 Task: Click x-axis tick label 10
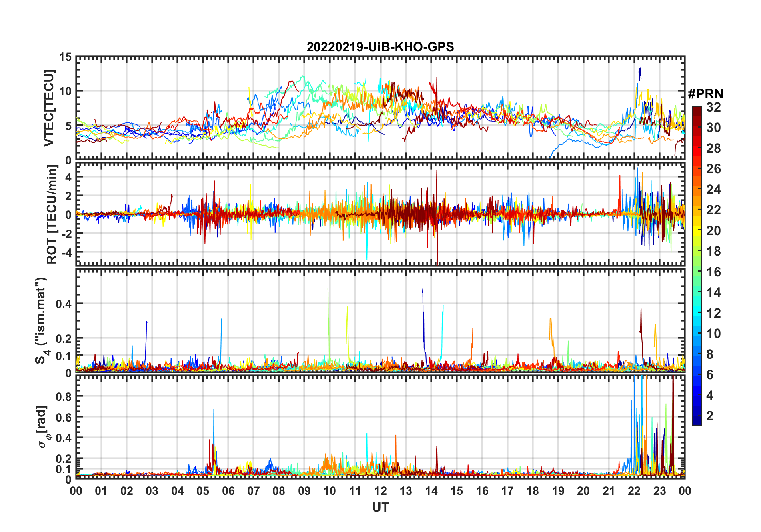pos(330,491)
